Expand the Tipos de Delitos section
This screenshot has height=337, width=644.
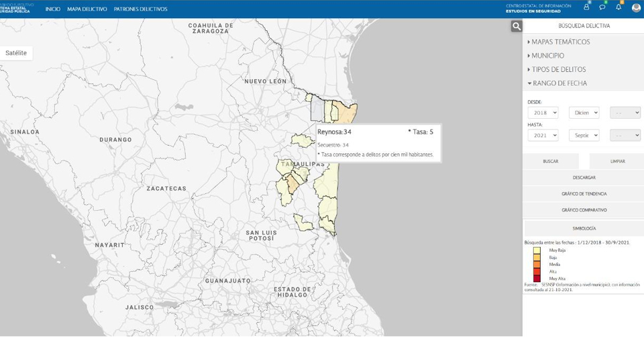(558, 70)
